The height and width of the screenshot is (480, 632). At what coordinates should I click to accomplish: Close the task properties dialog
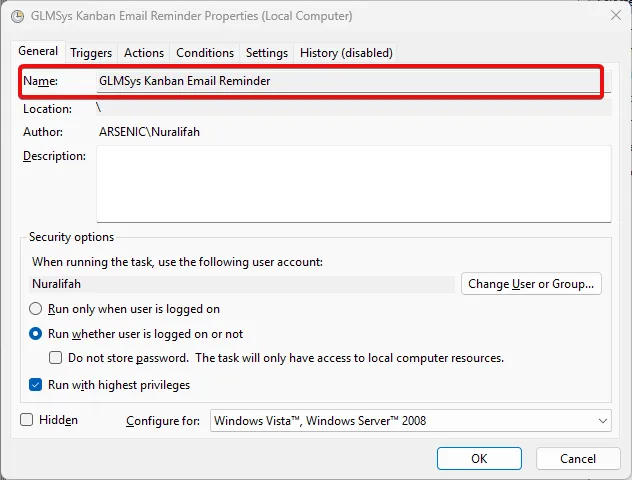615,16
